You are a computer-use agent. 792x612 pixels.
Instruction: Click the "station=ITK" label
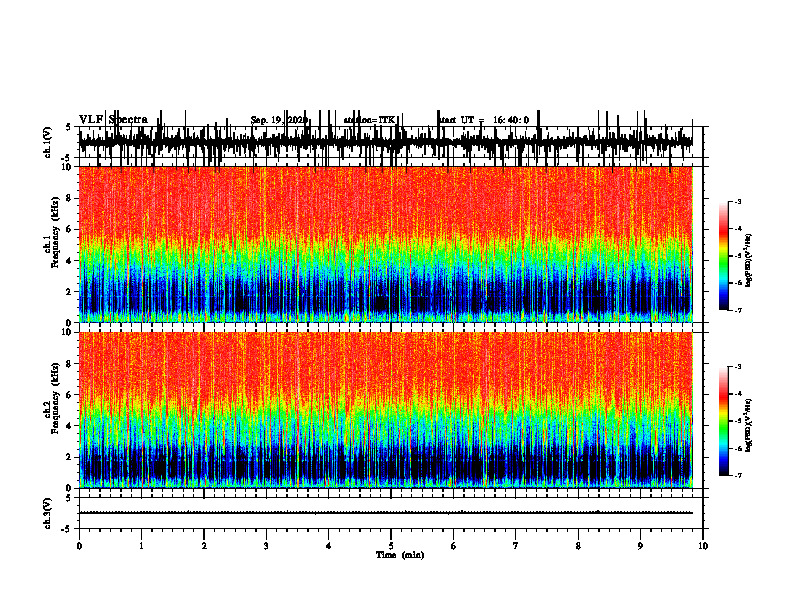(370, 120)
